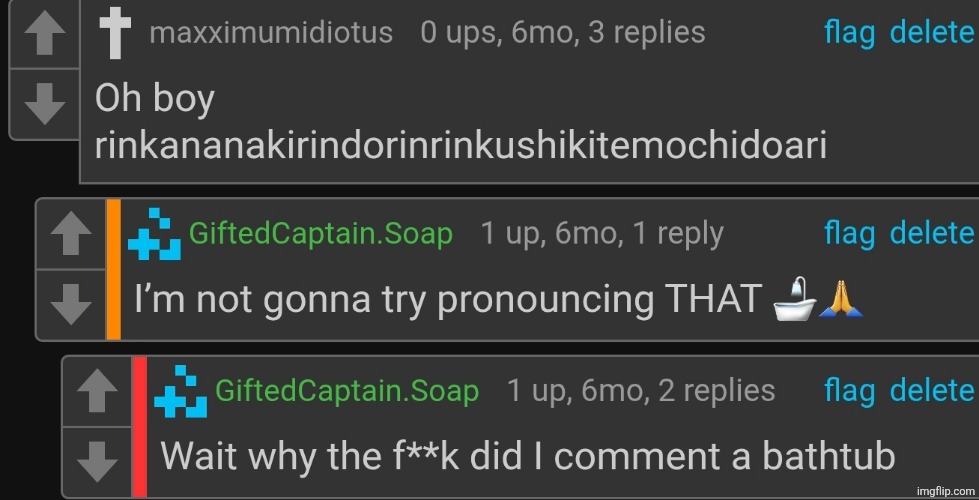Delete the "comment a bathtub" reply
Screen dimensions: 979x500
pos(932,390)
